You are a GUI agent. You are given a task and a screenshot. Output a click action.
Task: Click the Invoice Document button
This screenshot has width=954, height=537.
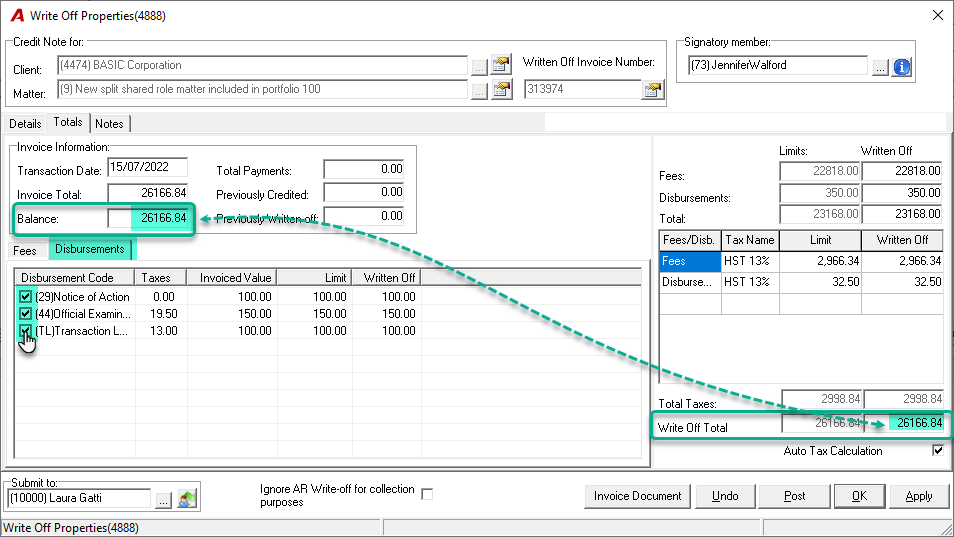(x=638, y=496)
